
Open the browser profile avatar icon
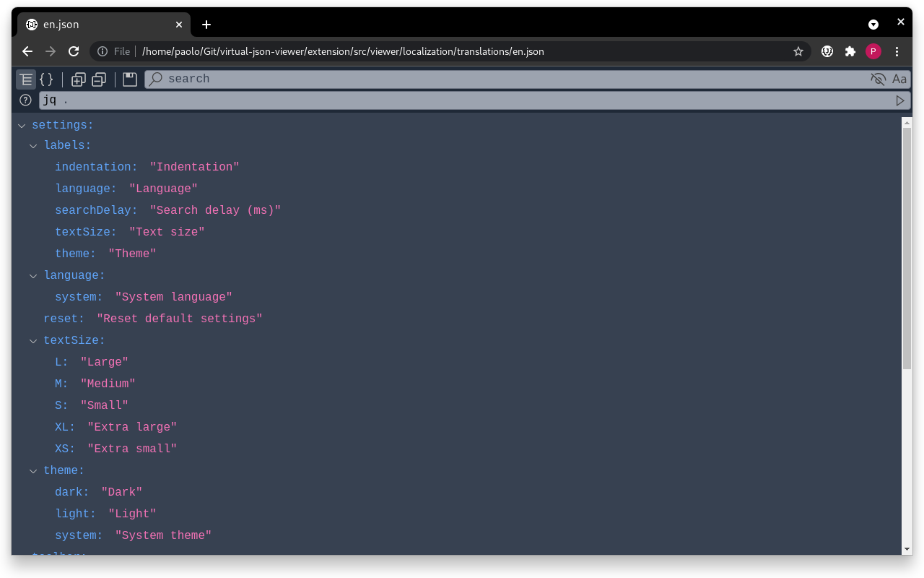[x=873, y=51]
